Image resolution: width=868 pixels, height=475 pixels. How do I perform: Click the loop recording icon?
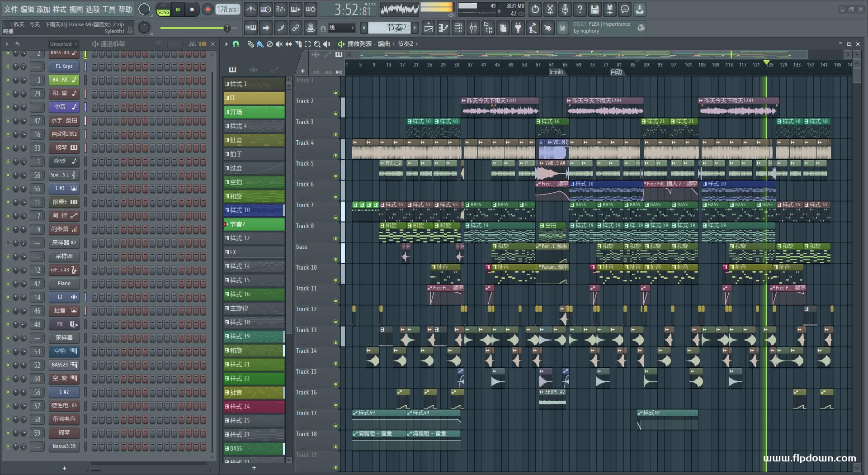[x=311, y=9]
